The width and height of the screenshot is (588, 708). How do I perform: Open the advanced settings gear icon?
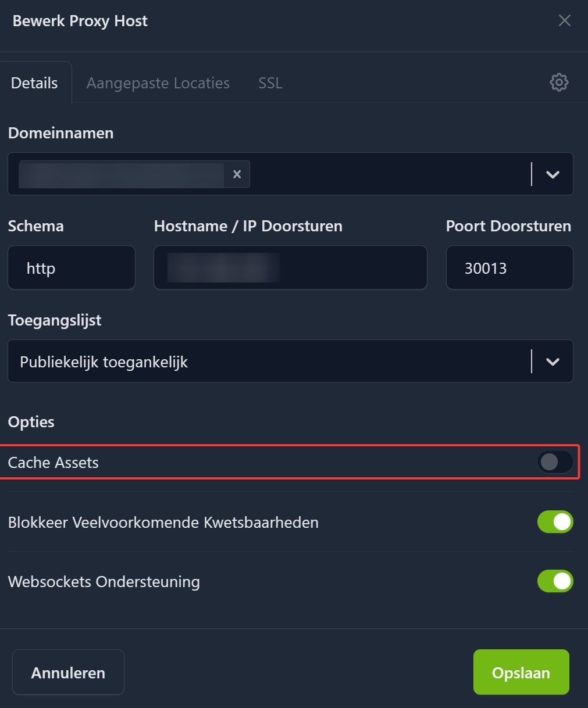click(559, 83)
